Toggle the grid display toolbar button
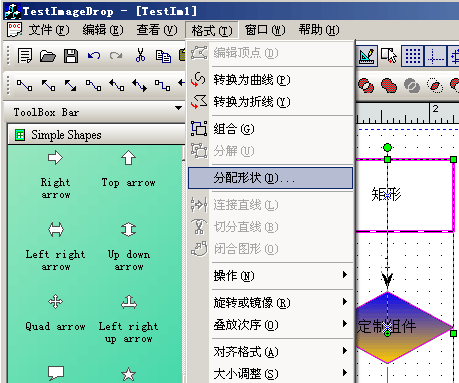This screenshot has width=459, height=383. click(413, 56)
